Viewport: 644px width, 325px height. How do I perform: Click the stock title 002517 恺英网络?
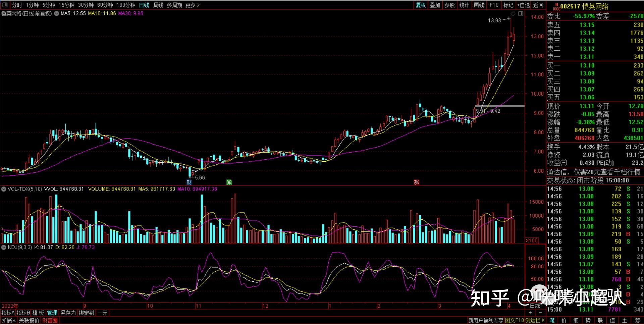(584, 6)
